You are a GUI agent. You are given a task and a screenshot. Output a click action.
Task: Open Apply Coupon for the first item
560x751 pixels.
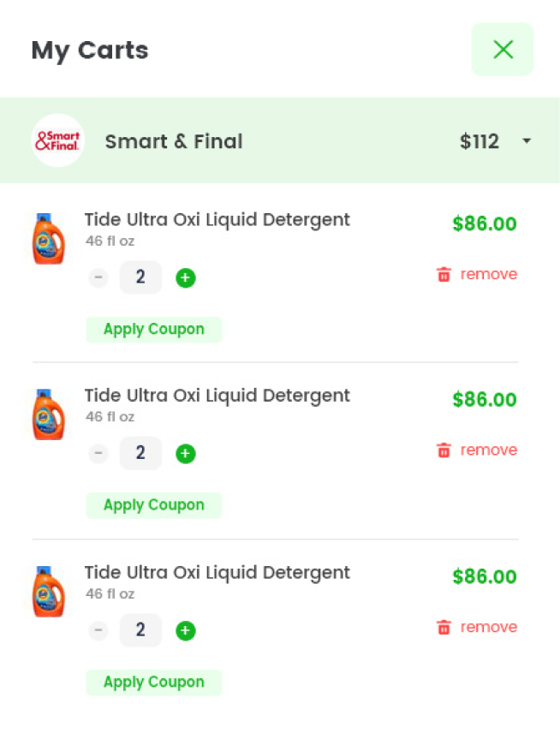click(x=153, y=329)
